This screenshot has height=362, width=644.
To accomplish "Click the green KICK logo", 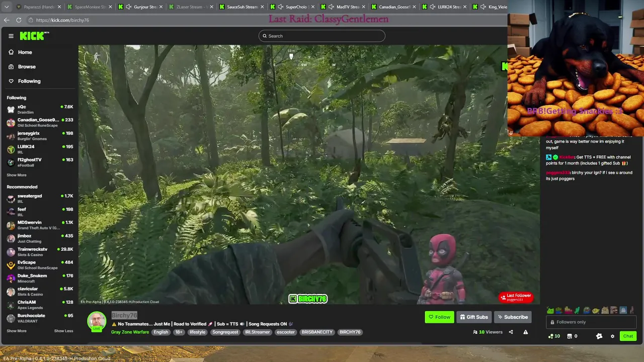I will [x=33, y=36].
